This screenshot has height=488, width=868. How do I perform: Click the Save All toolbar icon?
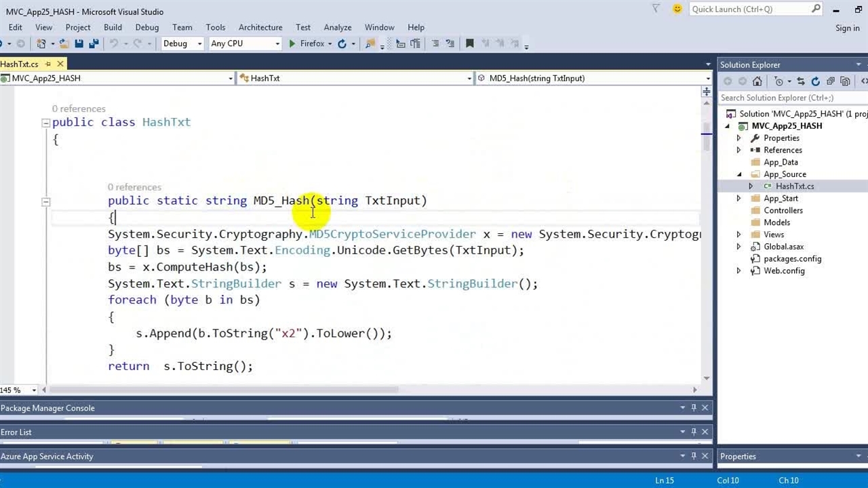(94, 43)
